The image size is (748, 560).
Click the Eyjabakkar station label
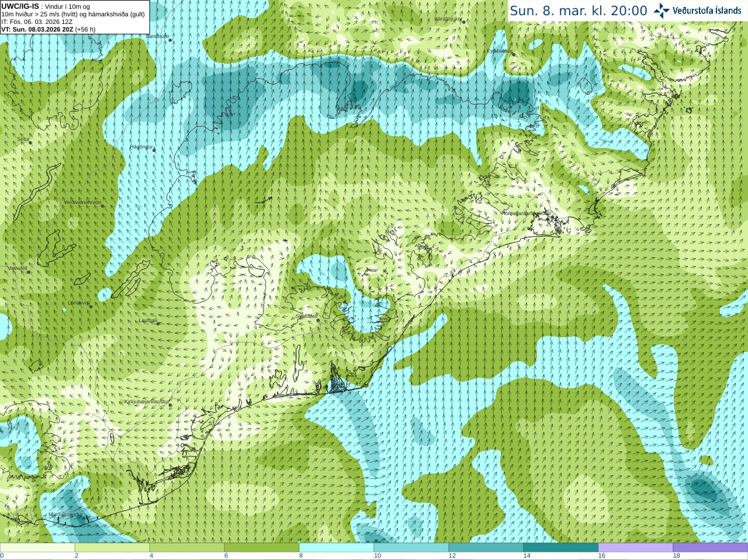pyautogui.click(x=500, y=51)
